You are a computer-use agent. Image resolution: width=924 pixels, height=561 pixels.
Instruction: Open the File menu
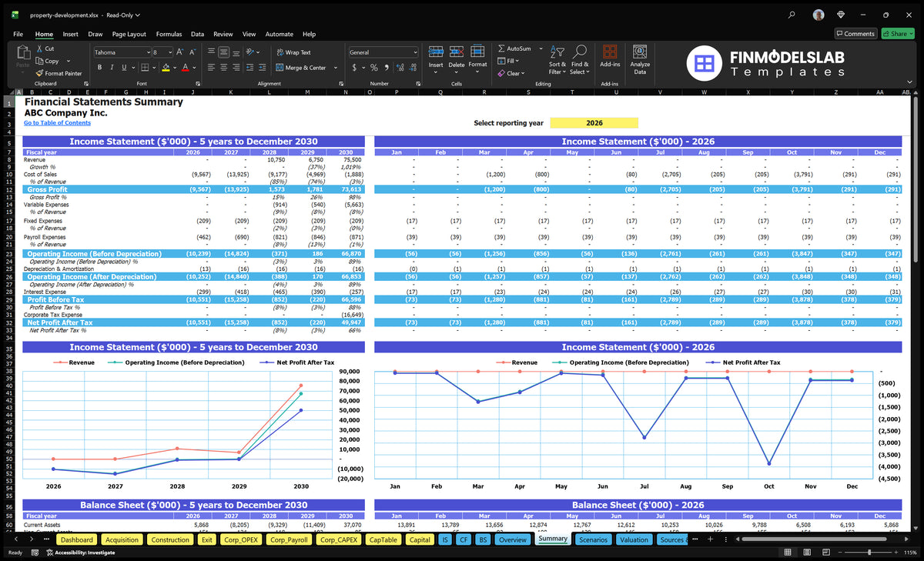pos(18,34)
